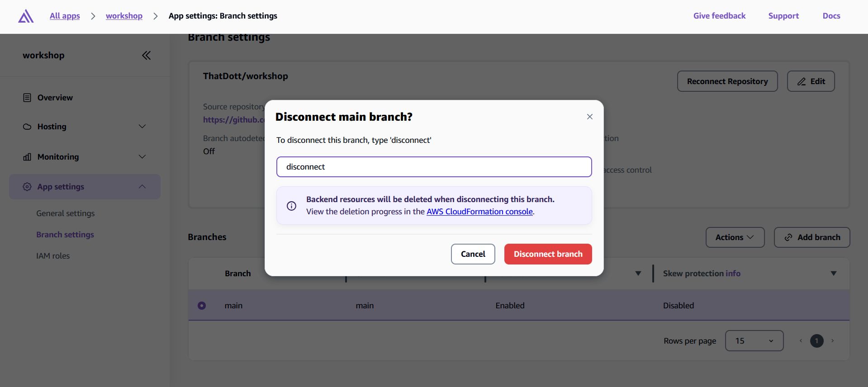
Task: Click the Add branch button
Action: [812, 237]
